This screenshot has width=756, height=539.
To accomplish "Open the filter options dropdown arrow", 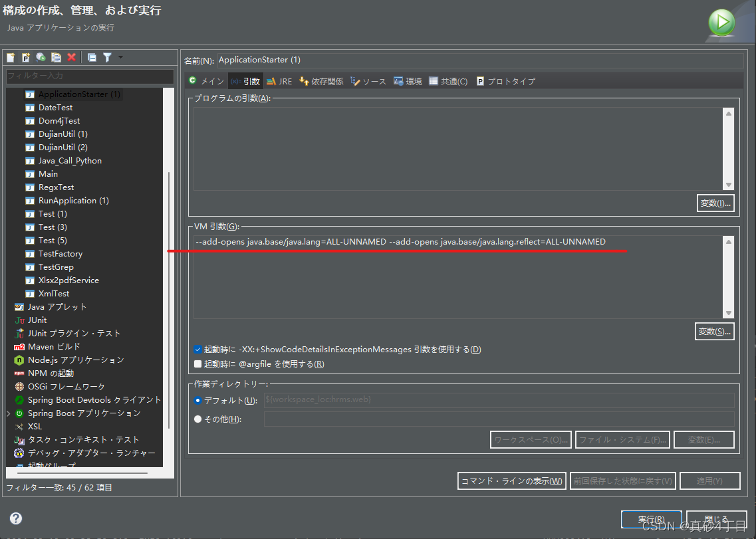I will (120, 57).
